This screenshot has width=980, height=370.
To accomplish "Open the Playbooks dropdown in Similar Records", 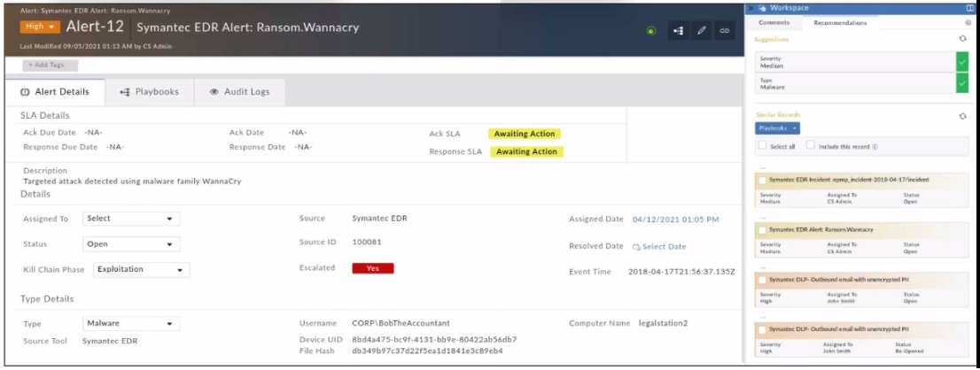I will tap(777, 128).
